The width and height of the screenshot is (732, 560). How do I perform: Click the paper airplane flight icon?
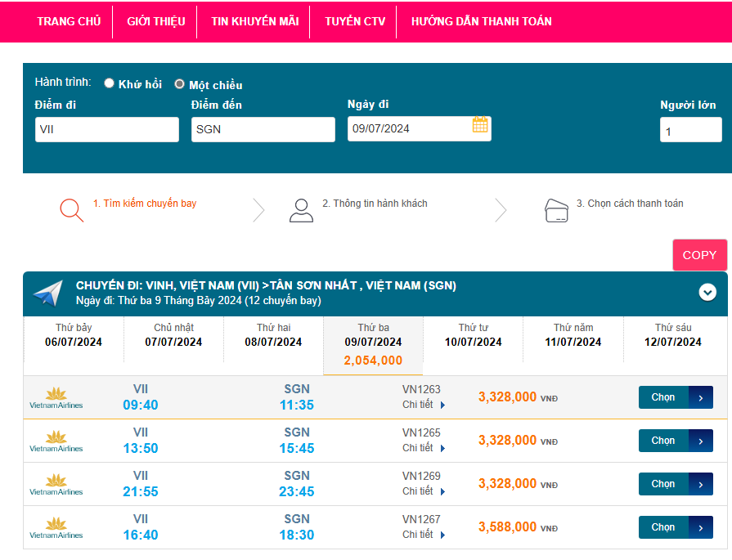(48, 293)
